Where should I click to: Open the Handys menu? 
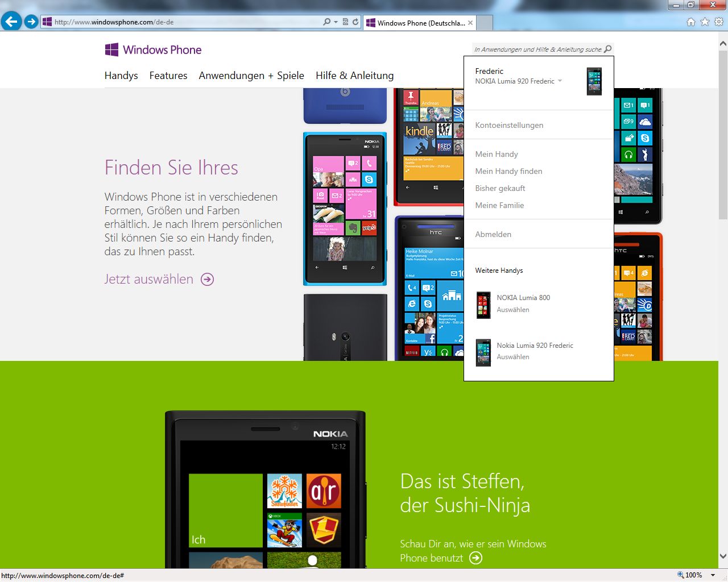click(121, 76)
